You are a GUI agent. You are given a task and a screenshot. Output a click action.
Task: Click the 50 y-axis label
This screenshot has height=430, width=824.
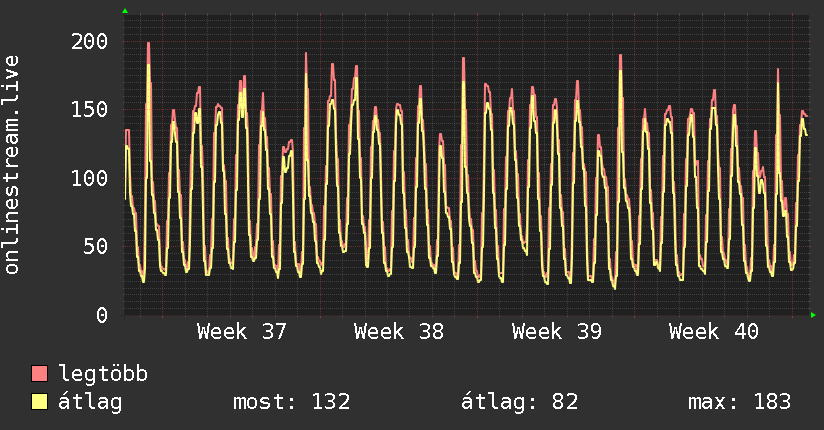tap(96, 247)
